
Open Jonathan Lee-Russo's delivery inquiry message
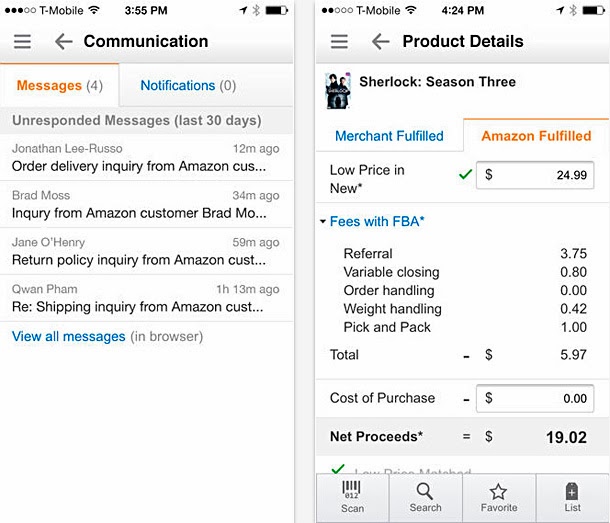point(146,157)
